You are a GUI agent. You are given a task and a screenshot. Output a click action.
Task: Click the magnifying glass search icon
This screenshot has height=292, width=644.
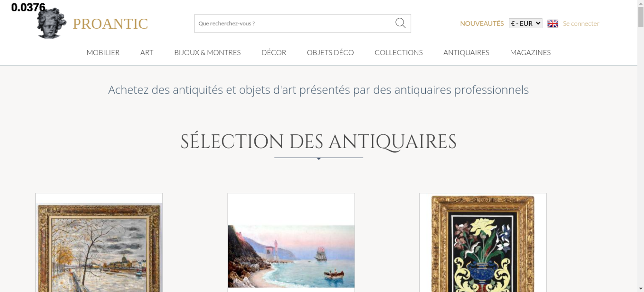pyautogui.click(x=400, y=23)
